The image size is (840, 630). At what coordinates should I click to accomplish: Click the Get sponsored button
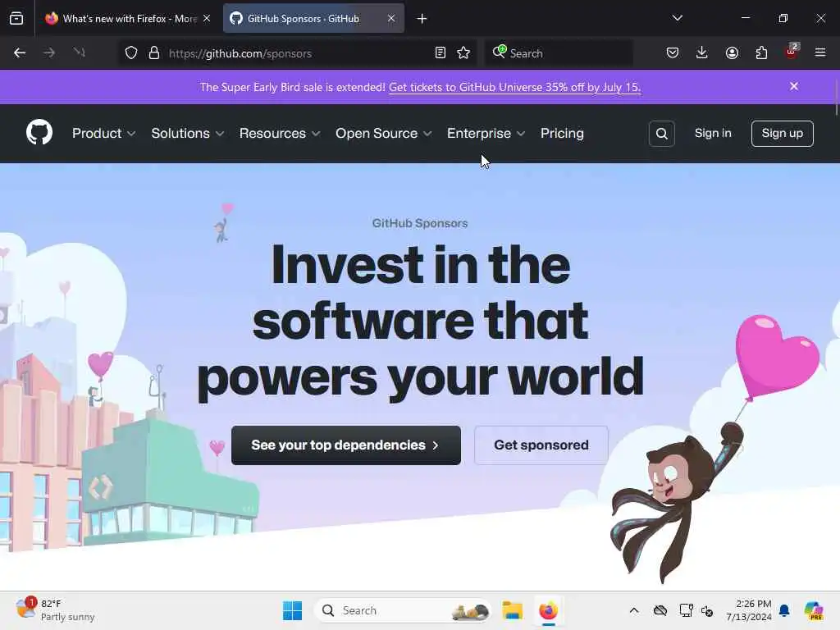click(541, 445)
